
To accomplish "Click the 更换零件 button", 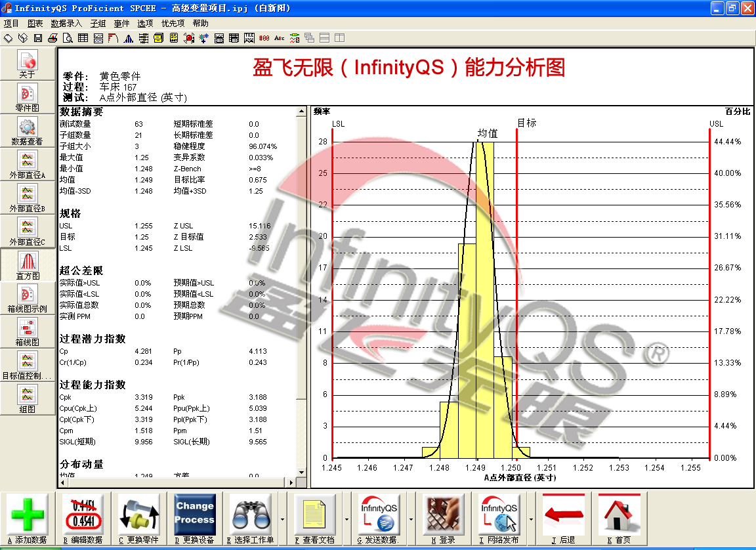I will pos(139,518).
